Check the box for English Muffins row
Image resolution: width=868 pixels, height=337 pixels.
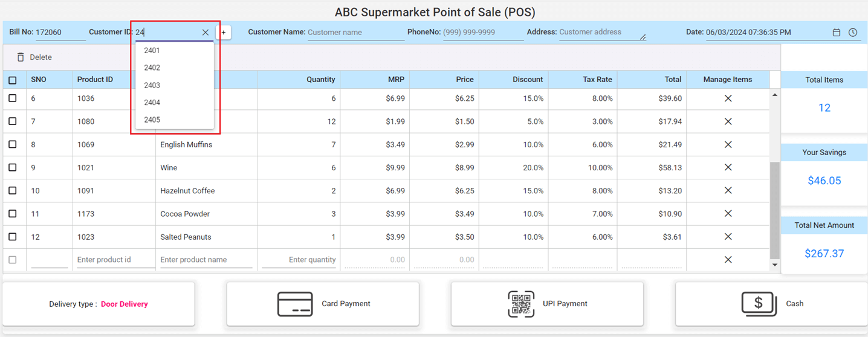(x=13, y=144)
